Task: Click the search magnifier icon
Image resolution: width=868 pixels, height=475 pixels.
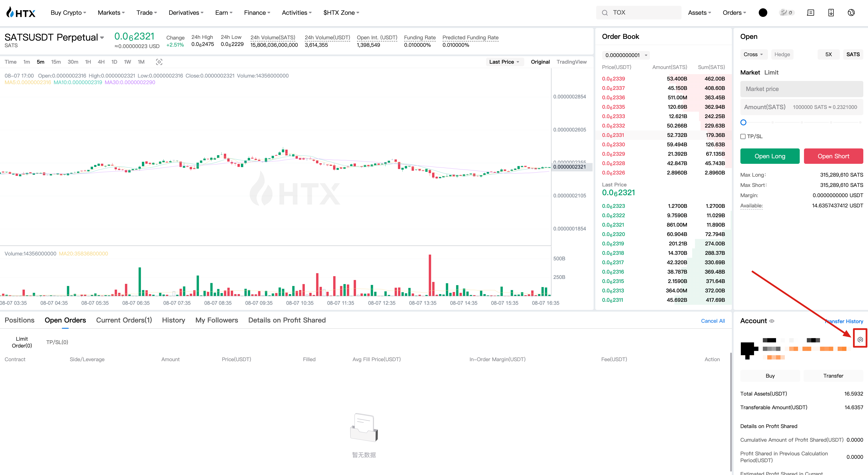Action: click(605, 13)
